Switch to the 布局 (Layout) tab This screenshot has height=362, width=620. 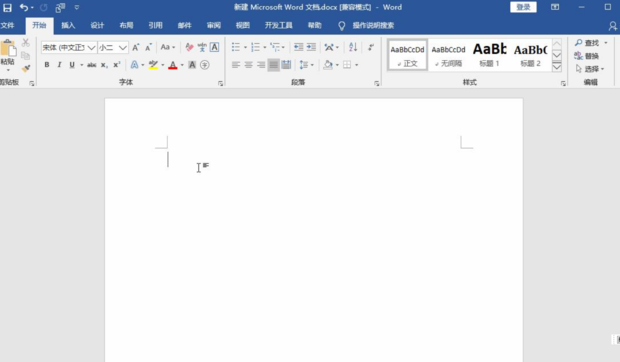pyautogui.click(x=127, y=25)
